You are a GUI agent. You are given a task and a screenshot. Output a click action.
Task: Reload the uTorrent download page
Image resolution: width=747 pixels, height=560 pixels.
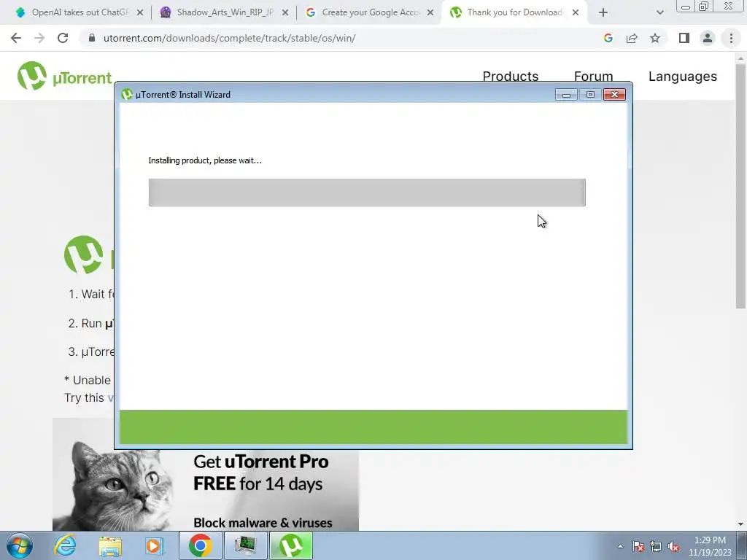(63, 38)
